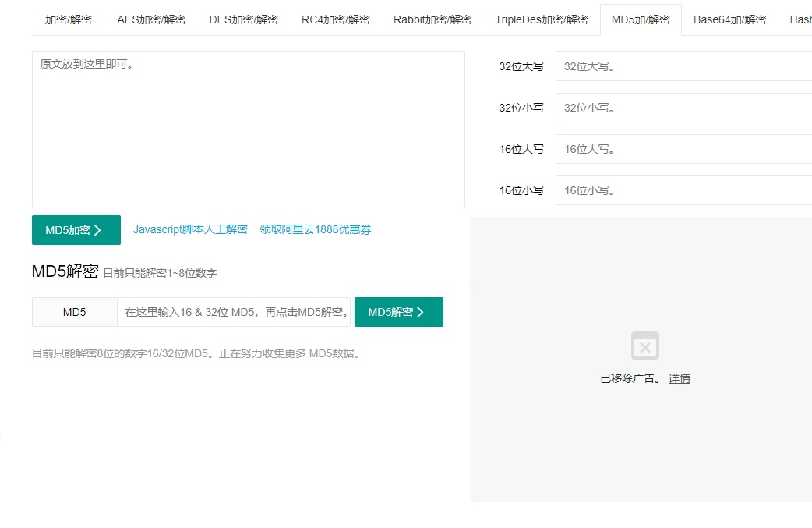Switch to TripleDes加密/解密 tab
The image size is (812, 528).
[x=542, y=19]
